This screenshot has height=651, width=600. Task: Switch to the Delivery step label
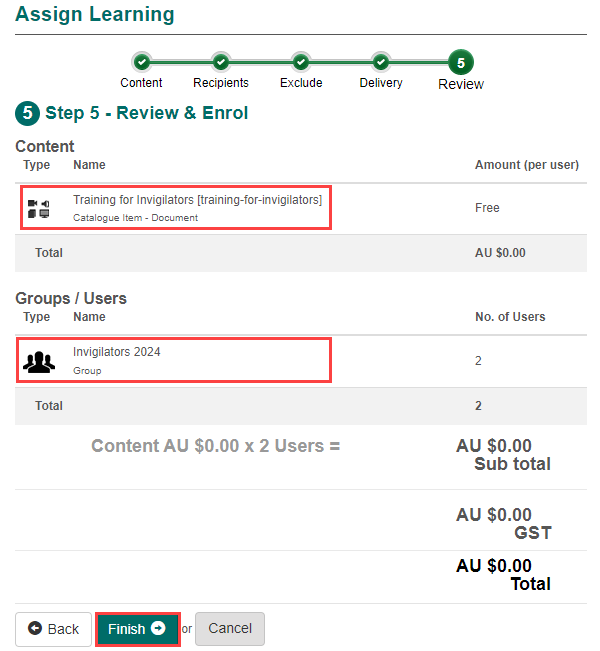point(381,83)
